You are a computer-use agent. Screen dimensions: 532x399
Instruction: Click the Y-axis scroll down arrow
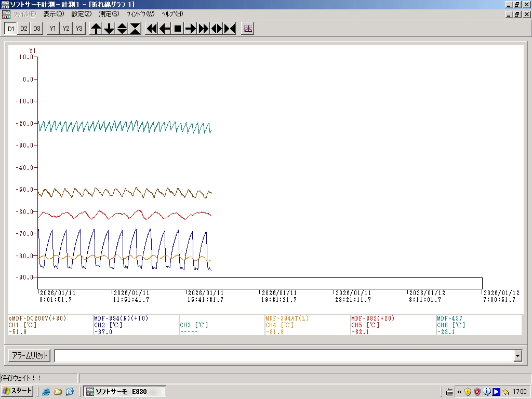point(109,29)
